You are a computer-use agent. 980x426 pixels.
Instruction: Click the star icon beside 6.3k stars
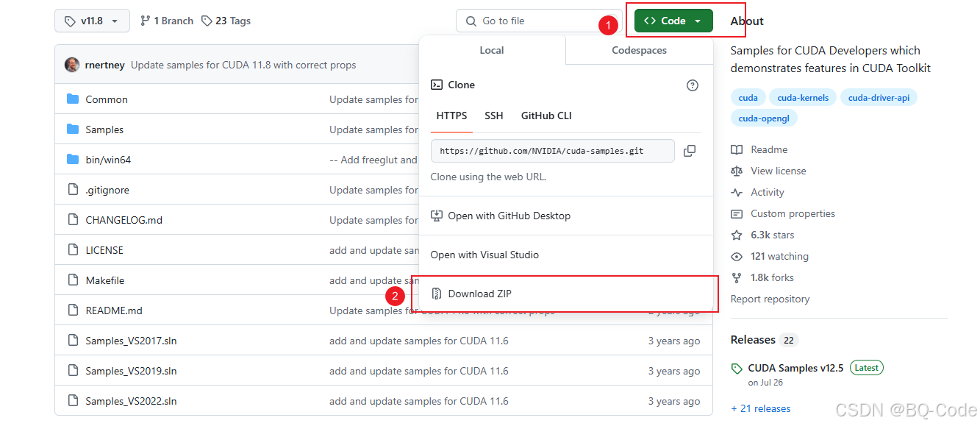point(737,235)
